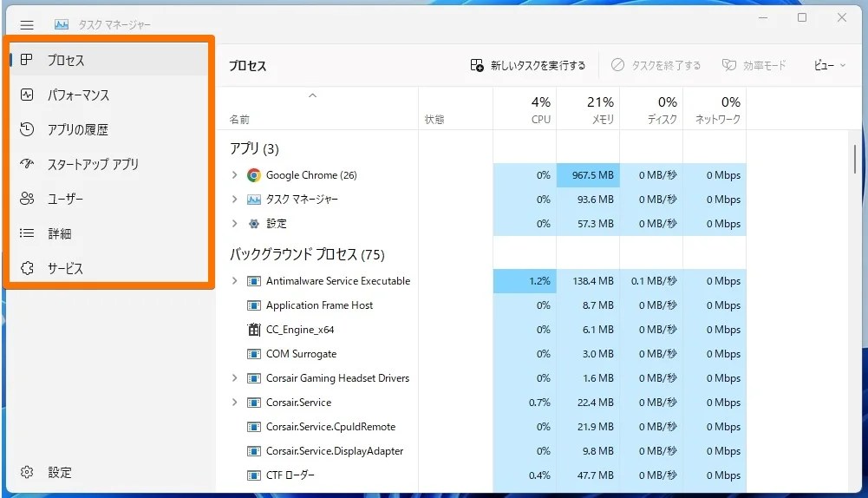Image resolution: width=868 pixels, height=498 pixels.
Task: Select the 0.7% CPU cell
Action: tap(525, 403)
